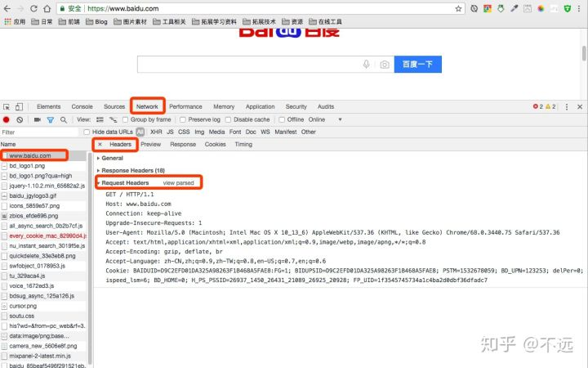Click the page vertical scrollbar
This screenshot has width=588, height=368.
(x=584, y=53)
